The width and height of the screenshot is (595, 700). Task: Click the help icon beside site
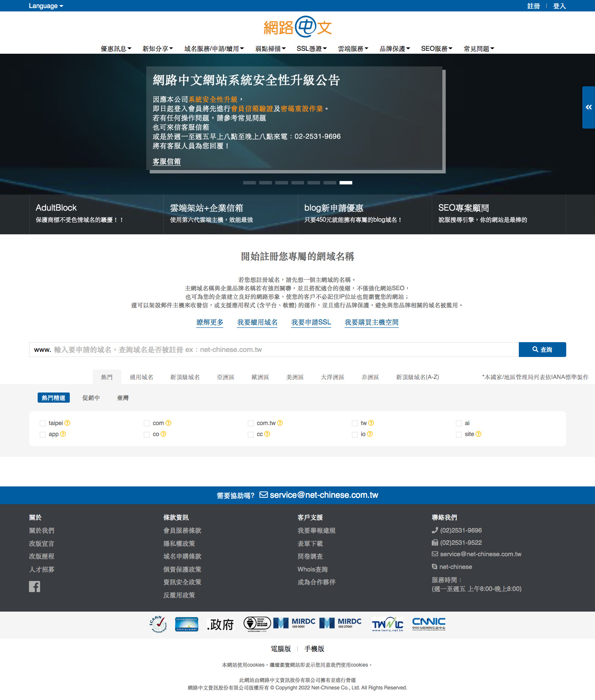[x=478, y=434]
